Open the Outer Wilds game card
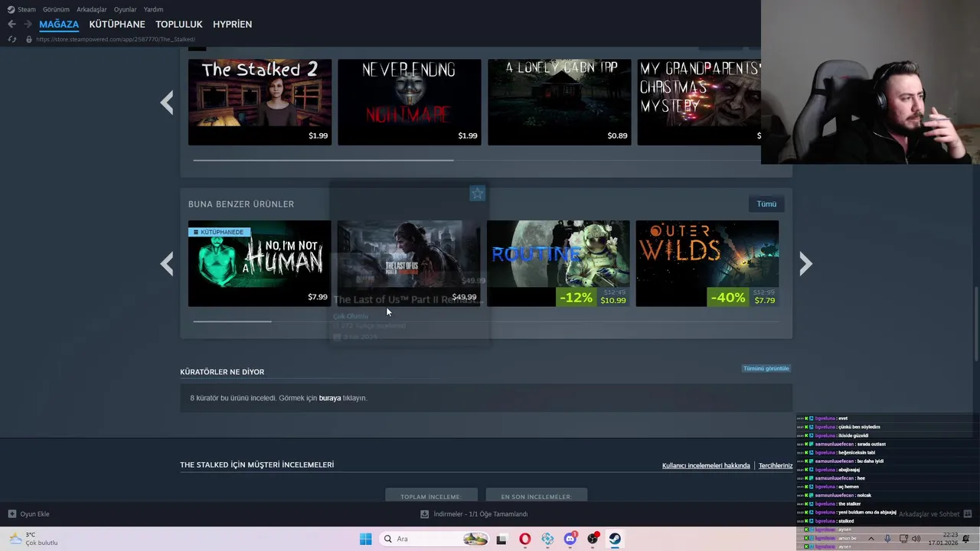The height and width of the screenshot is (551, 980). pyautogui.click(x=707, y=263)
